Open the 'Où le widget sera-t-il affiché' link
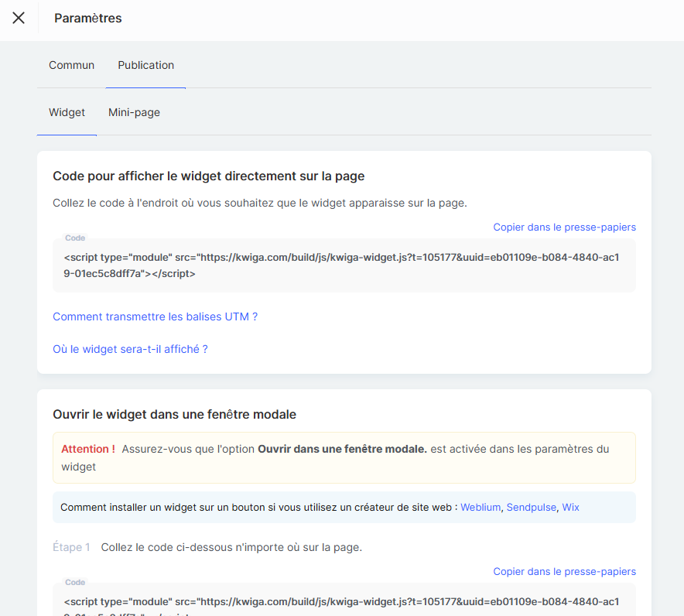Image resolution: width=684 pixels, height=616 pixels. (x=130, y=349)
